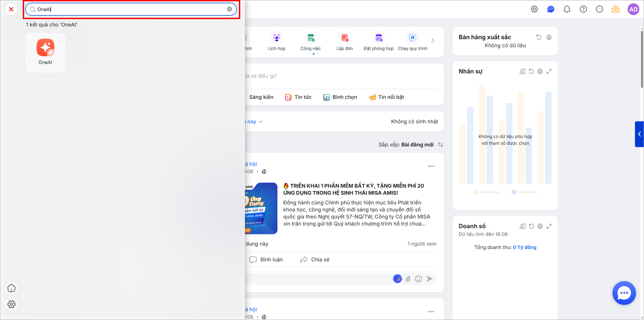Open the notifications bell
Viewport: 644px width, 320px height.
pyautogui.click(x=567, y=9)
